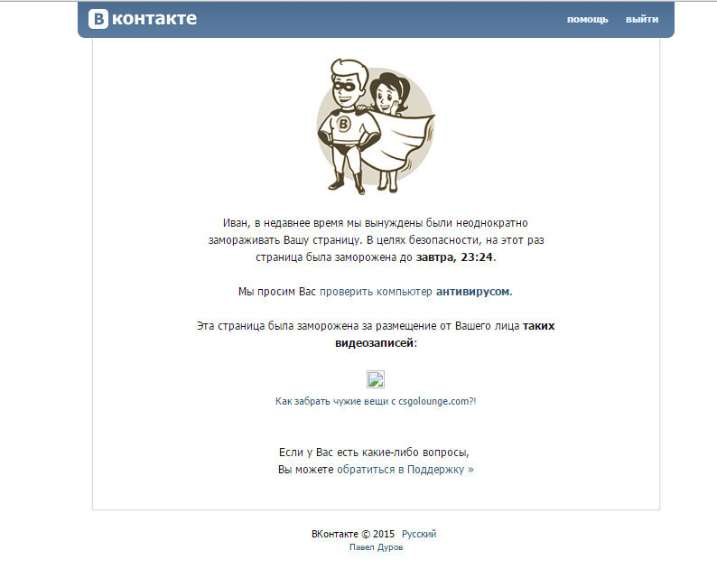Click the "Если у Вас есть какие-либо вопросы" line
Image resolution: width=717 pixels, height=588 pixels.
click(x=374, y=453)
